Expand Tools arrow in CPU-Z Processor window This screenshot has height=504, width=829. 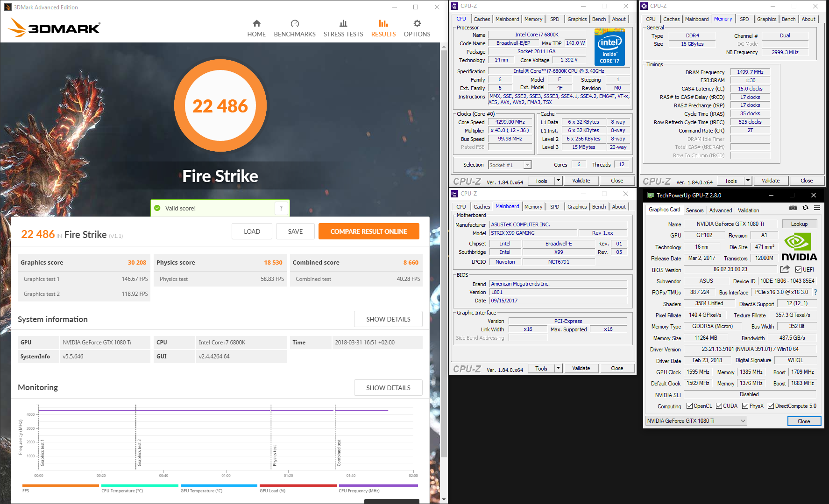tap(558, 181)
